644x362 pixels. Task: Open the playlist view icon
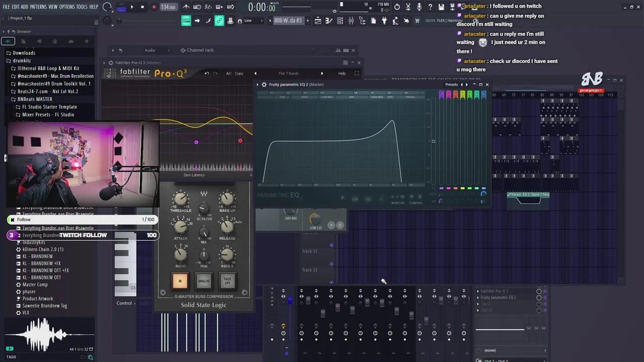tap(318, 21)
